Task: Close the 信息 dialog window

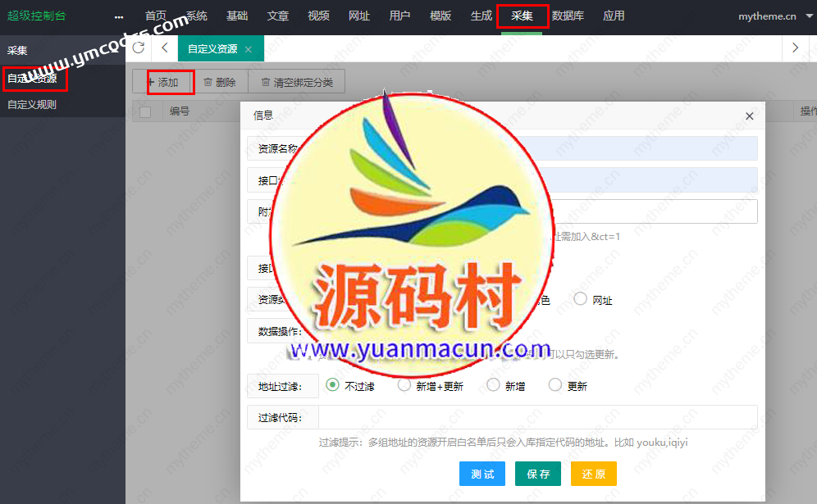Action: pyautogui.click(x=749, y=116)
